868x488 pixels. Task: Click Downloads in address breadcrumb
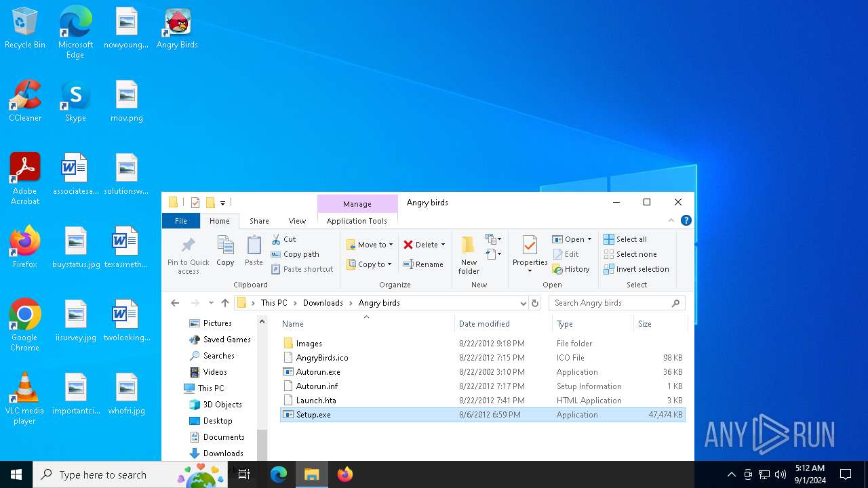(323, 303)
